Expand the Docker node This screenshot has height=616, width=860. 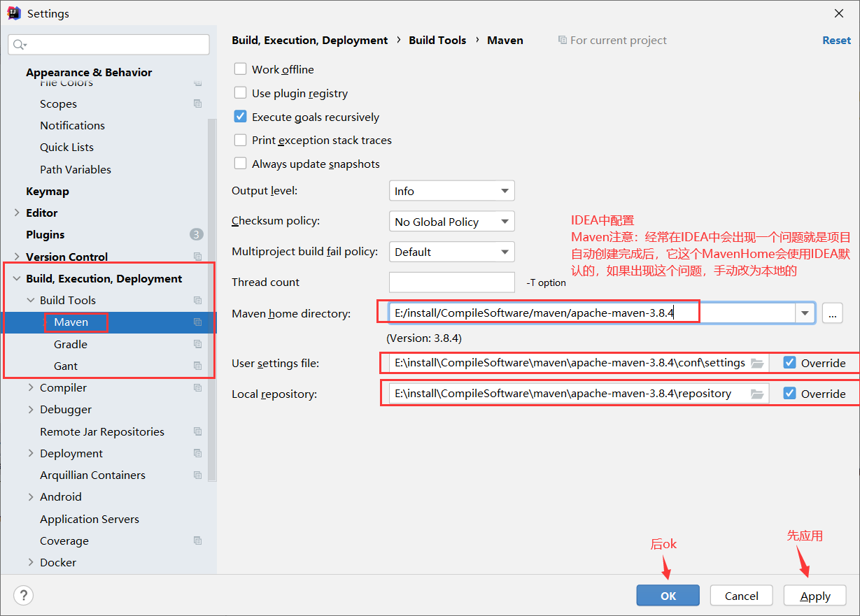point(31,562)
